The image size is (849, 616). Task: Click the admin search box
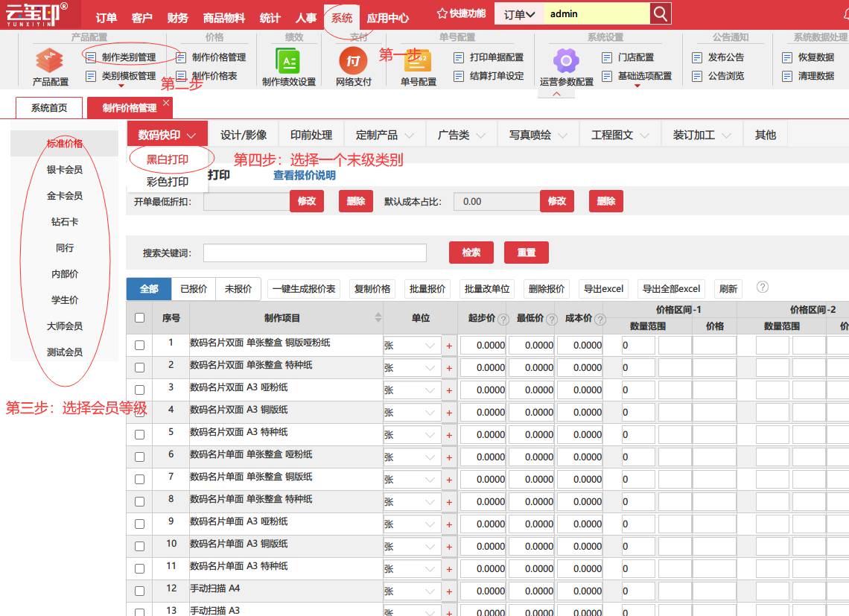pos(597,14)
